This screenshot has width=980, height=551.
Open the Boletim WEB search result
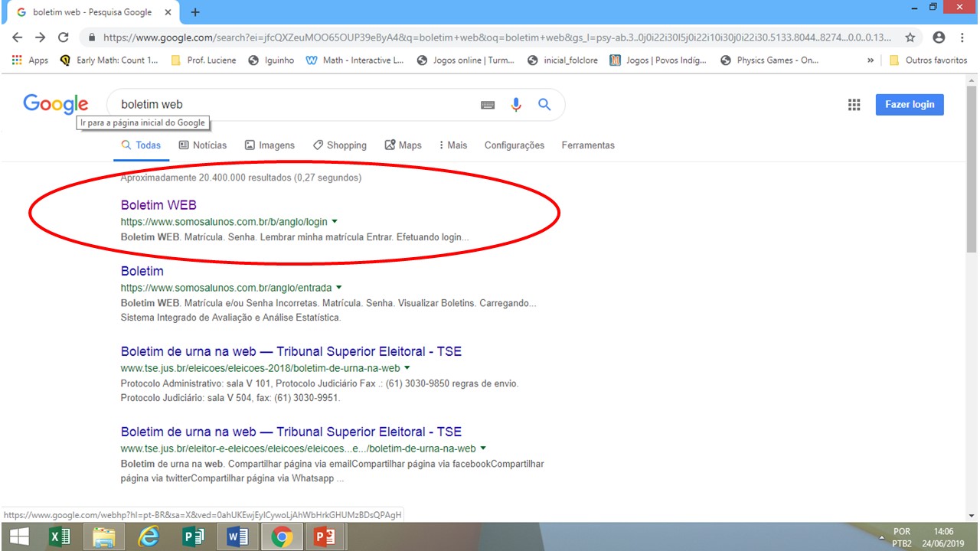158,205
